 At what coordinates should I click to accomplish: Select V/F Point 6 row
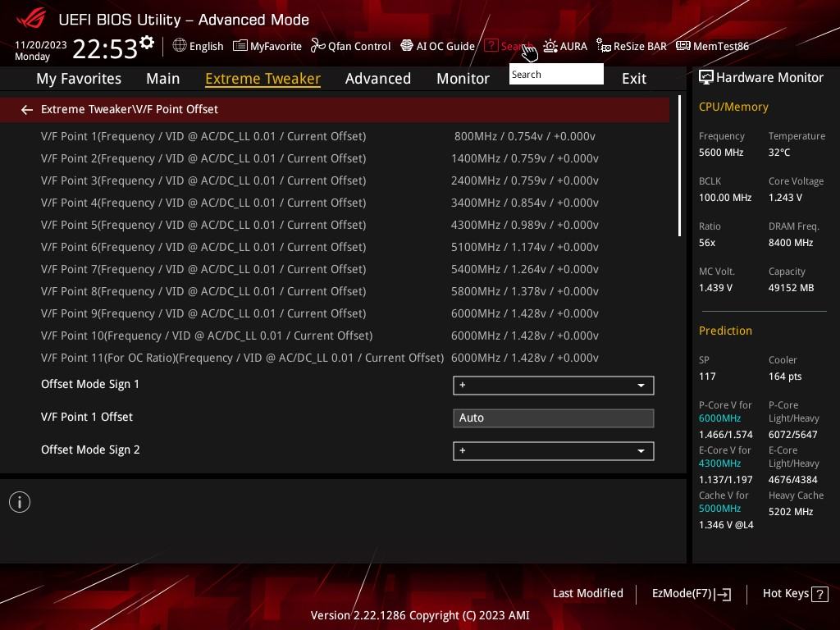pyautogui.click(x=335, y=247)
